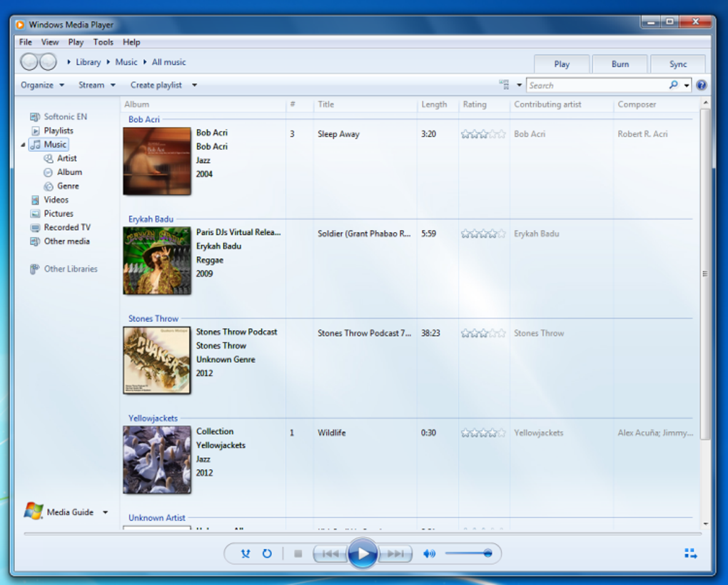
Task: Open the Help menu
Action: (131, 42)
